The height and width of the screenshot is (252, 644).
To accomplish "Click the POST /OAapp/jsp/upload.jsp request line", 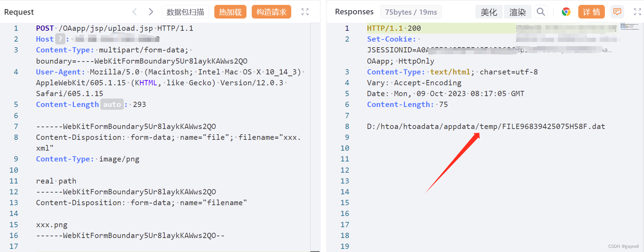I will click(115, 28).
